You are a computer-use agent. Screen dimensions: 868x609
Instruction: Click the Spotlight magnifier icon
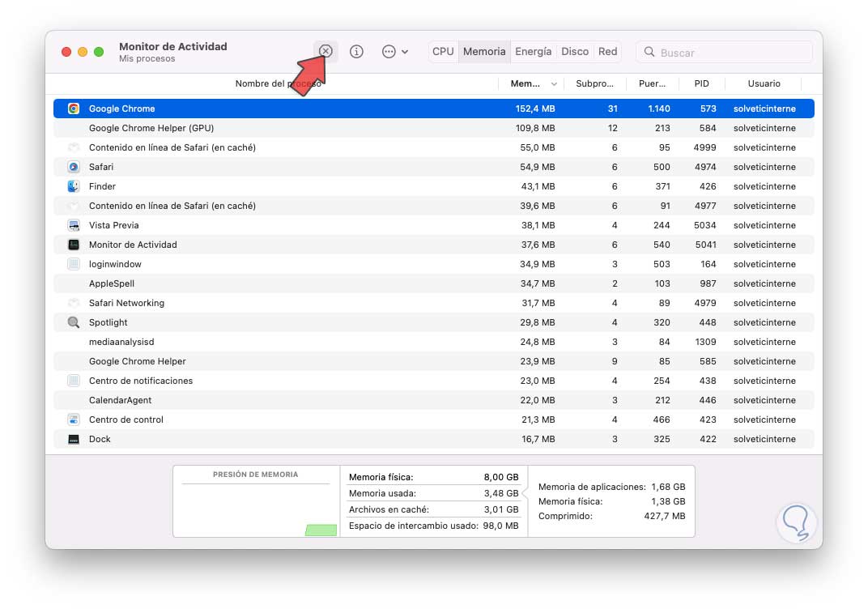(x=74, y=322)
